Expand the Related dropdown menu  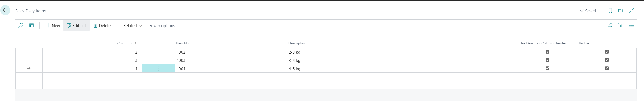(x=133, y=25)
